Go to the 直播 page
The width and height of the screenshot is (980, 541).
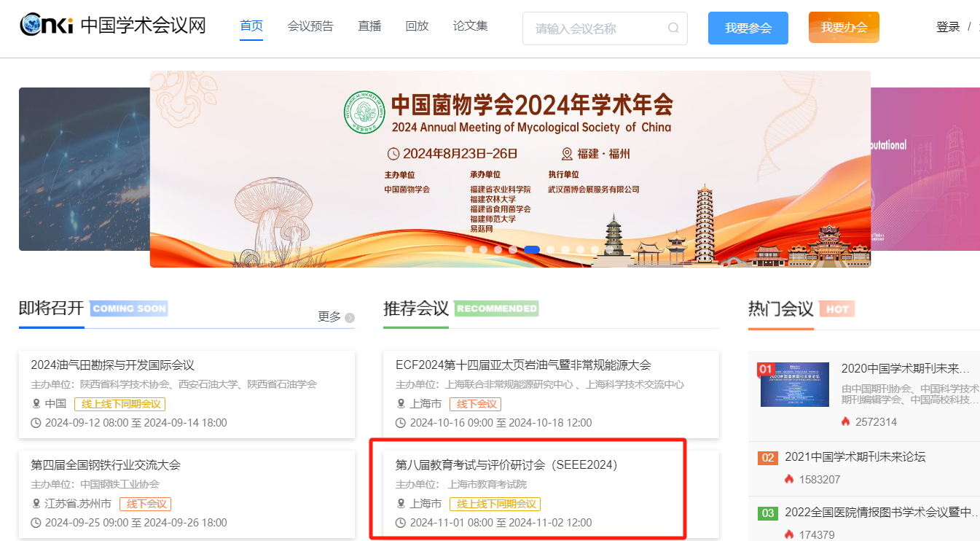369,26
